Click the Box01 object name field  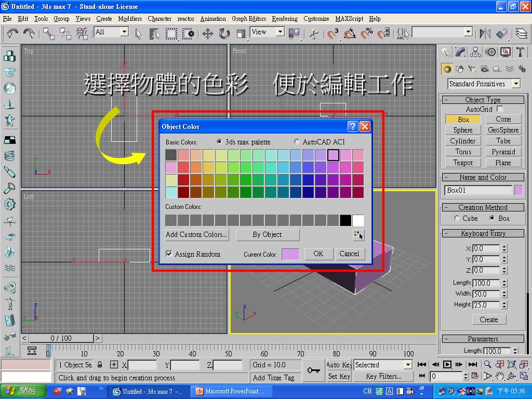pos(478,190)
